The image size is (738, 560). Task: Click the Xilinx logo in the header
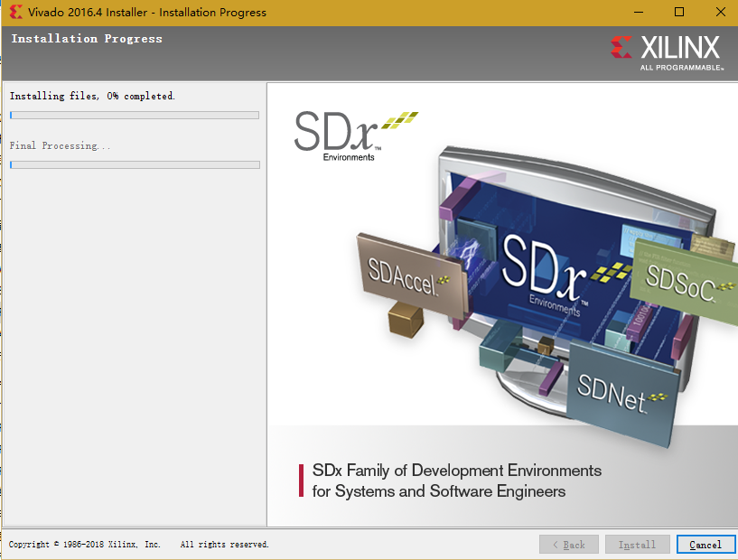(667, 52)
